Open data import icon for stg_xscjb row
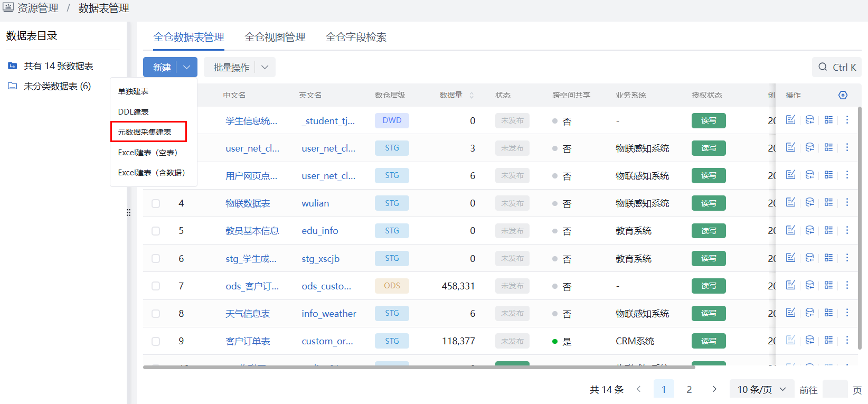 pyautogui.click(x=809, y=258)
